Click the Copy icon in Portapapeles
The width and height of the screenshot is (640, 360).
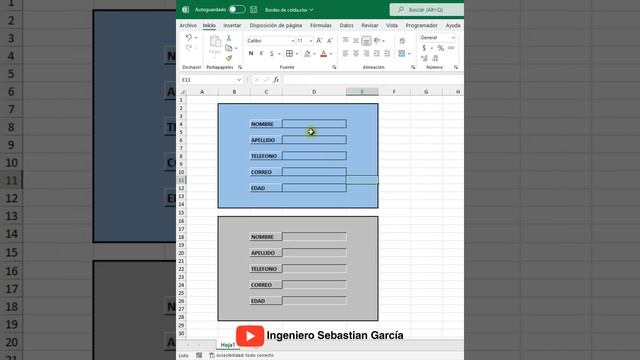pos(229,48)
